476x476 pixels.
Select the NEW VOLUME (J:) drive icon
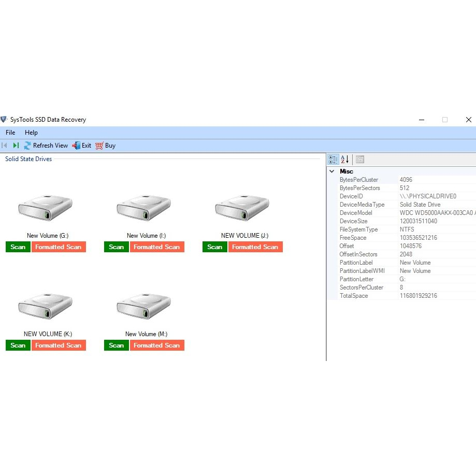[242, 208]
